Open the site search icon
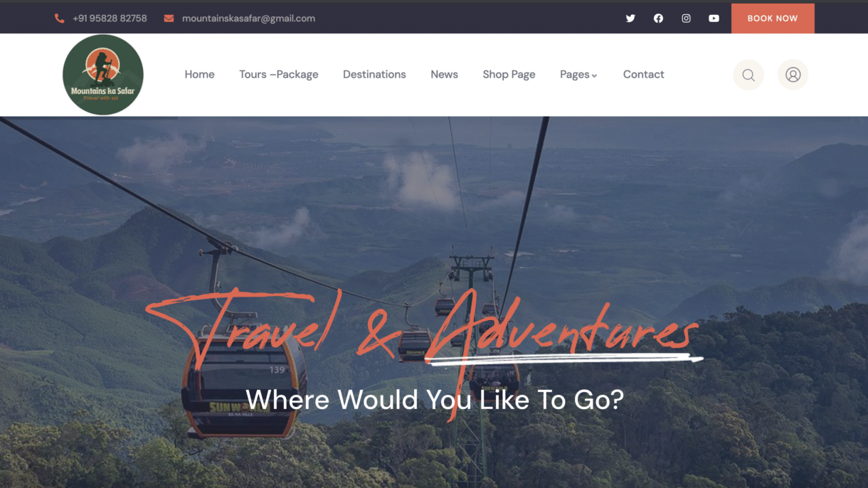 748,75
